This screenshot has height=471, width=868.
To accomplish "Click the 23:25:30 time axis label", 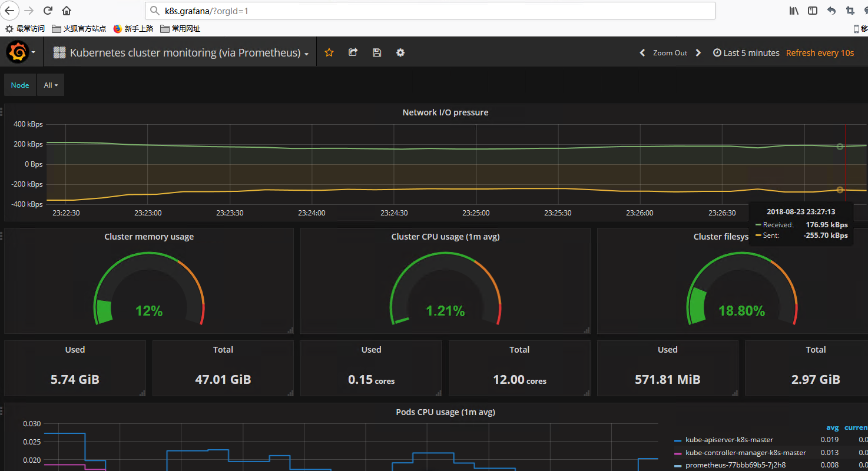I will 558,213.
